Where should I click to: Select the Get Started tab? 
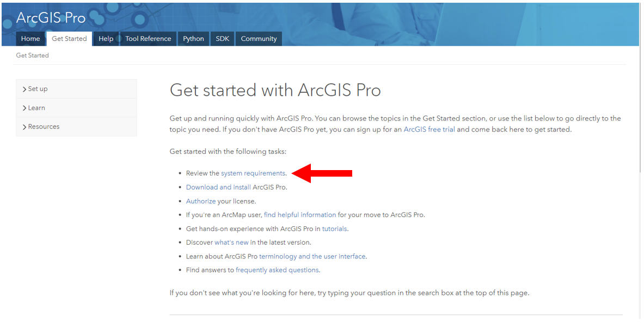coord(70,39)
